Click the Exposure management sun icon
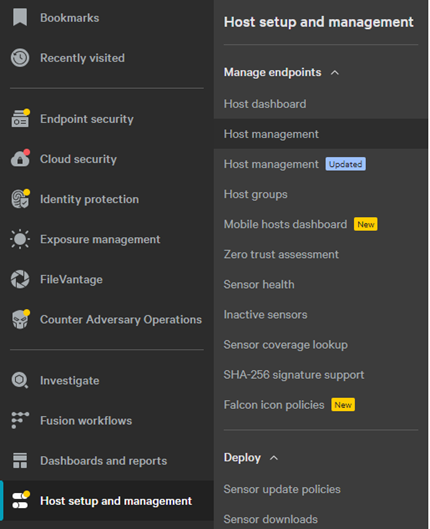430x529 pixels. coord(20,239)
